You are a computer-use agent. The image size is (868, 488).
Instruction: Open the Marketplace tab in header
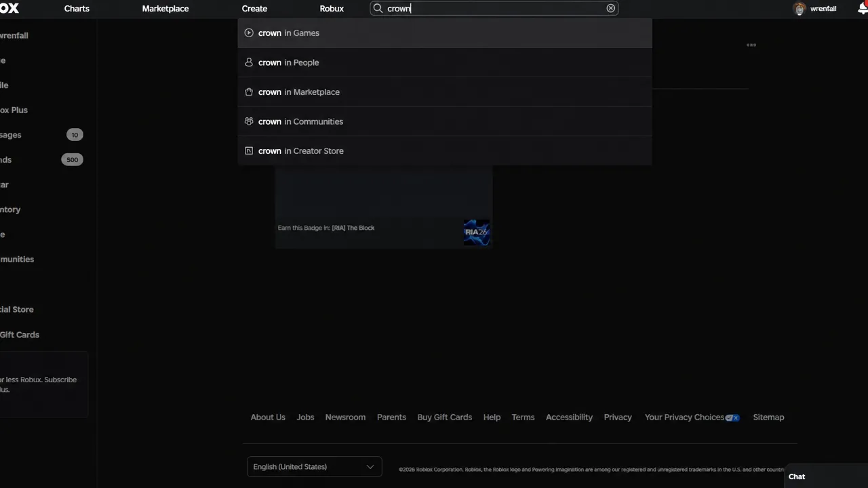pos(165,9)
